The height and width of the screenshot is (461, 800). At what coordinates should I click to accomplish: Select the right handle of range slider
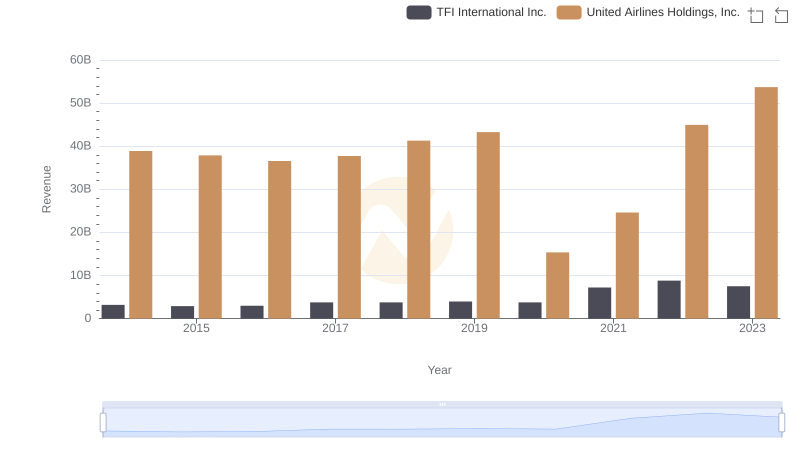pyautogui.click(x=782, y=423)
